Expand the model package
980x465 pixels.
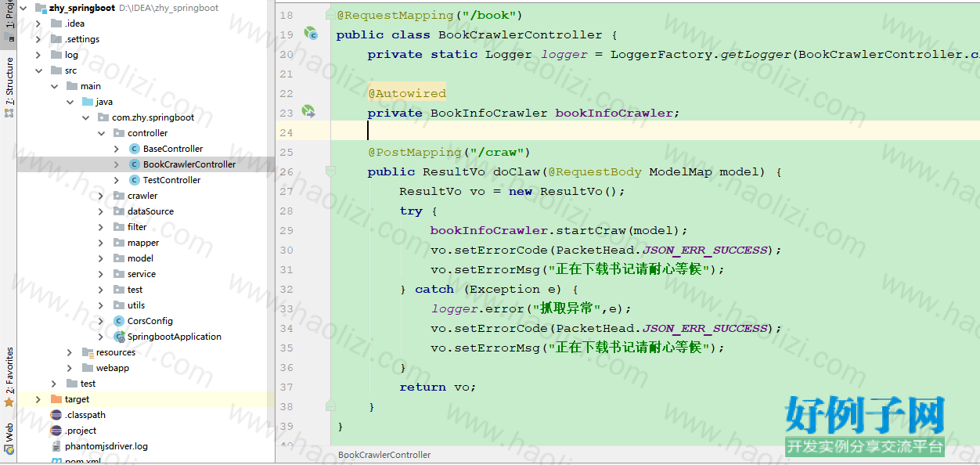101,258
